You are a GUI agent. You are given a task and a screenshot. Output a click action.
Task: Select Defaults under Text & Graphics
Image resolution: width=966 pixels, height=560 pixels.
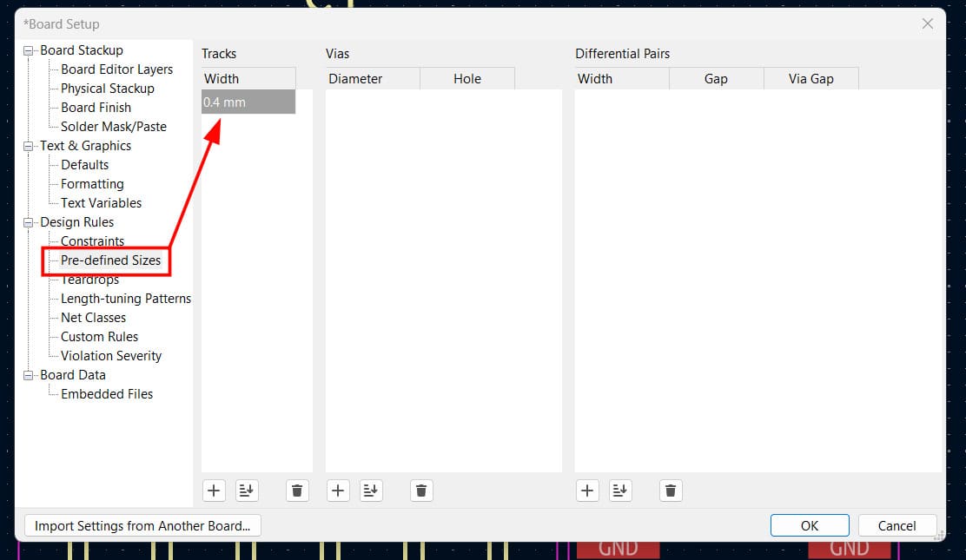(84, 165)
